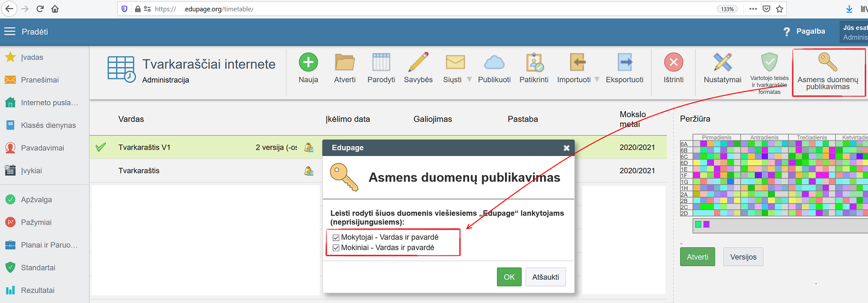This screenshot has width=868, height=303.
Task: Open Nustatymai tools icon
Action: (723, 62)
